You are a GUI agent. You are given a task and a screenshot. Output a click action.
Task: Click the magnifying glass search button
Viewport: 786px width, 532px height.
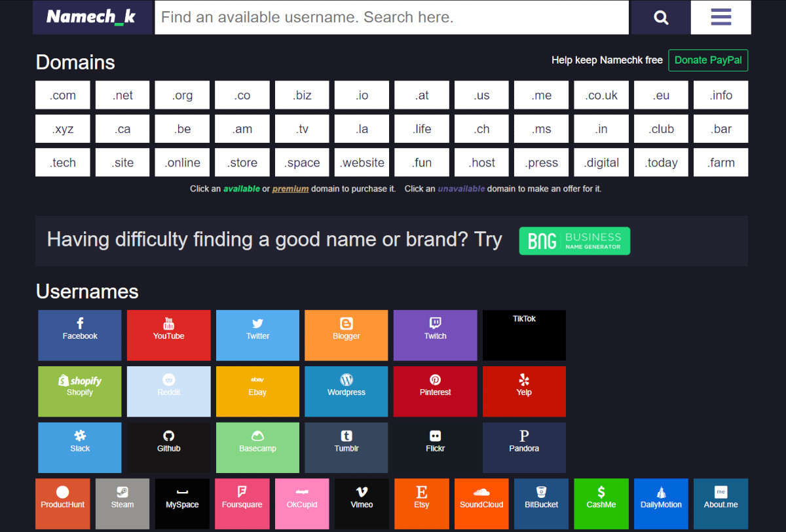(x=660, y=17)
